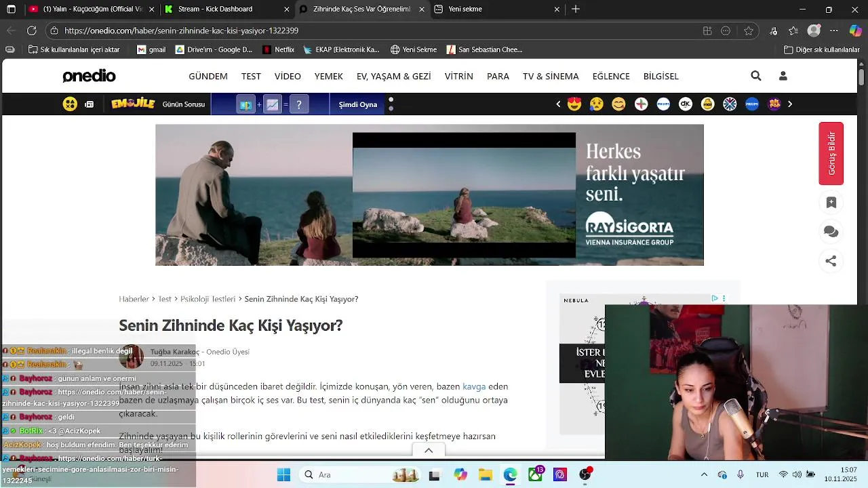Screen dimensions: 868x488
Task: Click the Psikoloji Testleri breadcrumb link
Action: click(208, 299)
